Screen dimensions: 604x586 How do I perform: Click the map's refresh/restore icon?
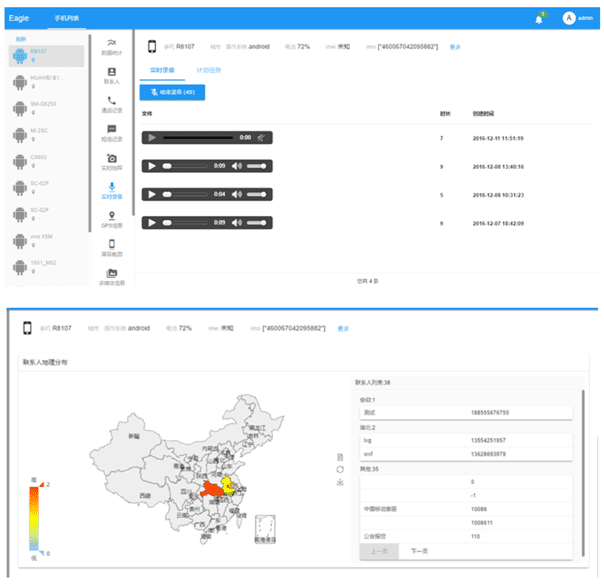(342, 469)
